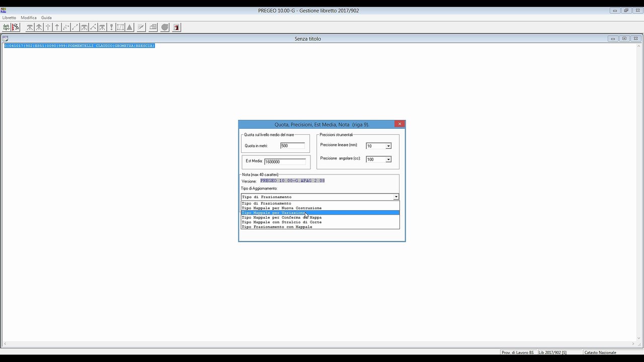Click the round grey blob toolbar icon
The height and width of the screenshot is (362, 644).
[x=165, y=27]
